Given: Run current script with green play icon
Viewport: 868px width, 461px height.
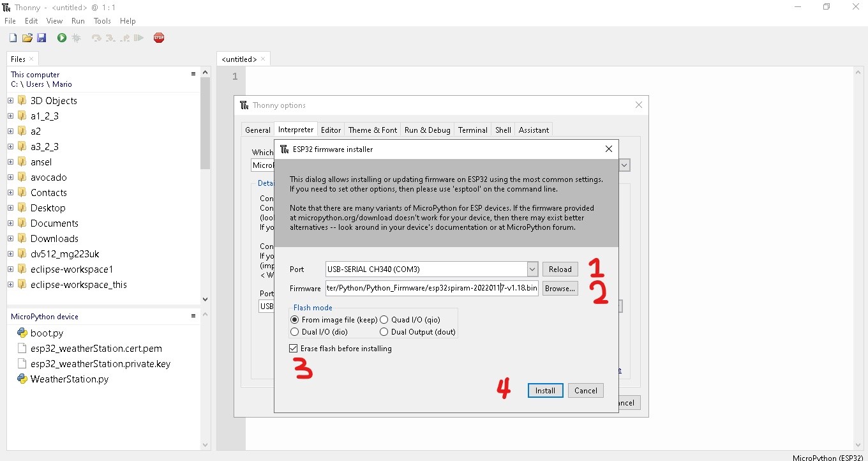Looking at the screenshot, I should point(62,38).
